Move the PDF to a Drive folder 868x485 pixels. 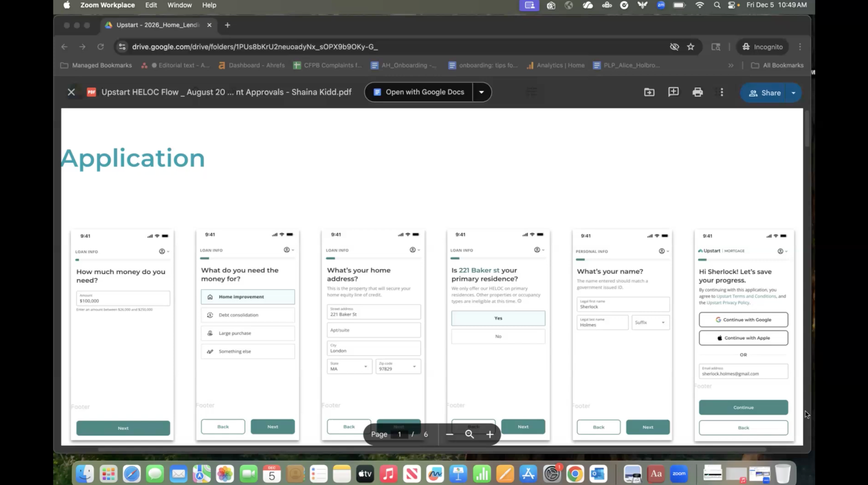[x=649, y=92]
